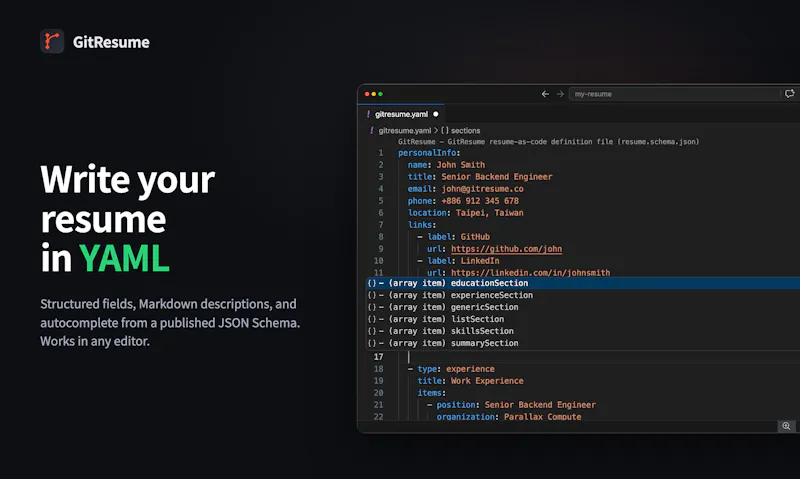This screenshot has width=800, height=479.
Task: Click the items key on line 20
Action: click(429, 393)
